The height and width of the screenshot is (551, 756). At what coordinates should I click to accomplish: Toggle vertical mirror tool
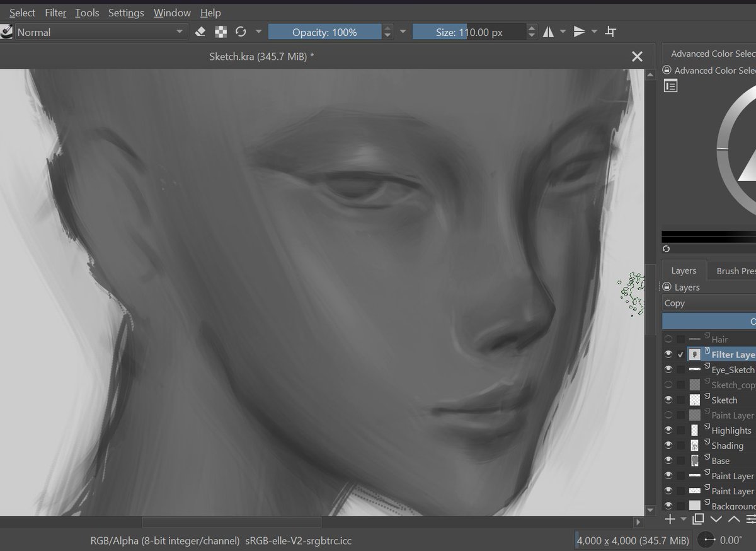[x=580, y=32]
